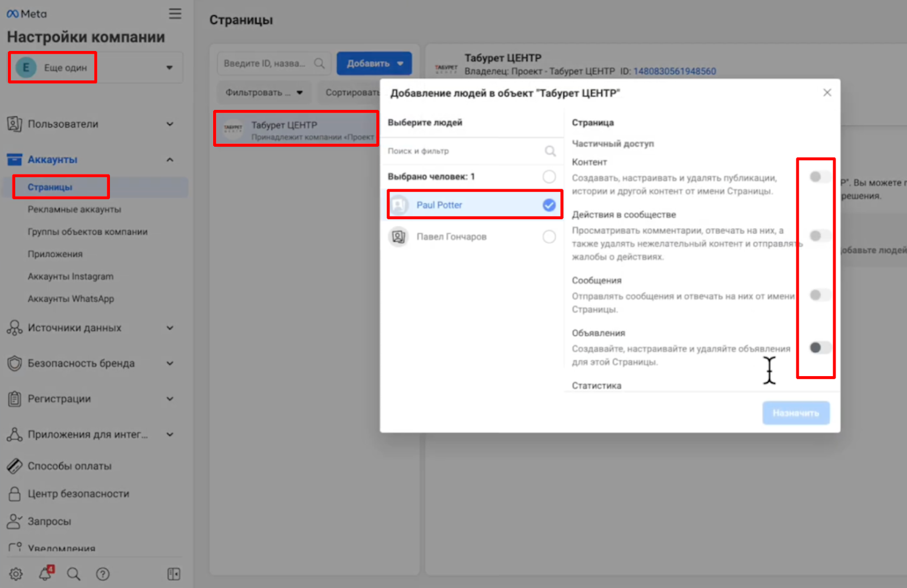Click the Павел Гончаров name
The width and height of the screenshot is (907, 588).
coord(451,237)
